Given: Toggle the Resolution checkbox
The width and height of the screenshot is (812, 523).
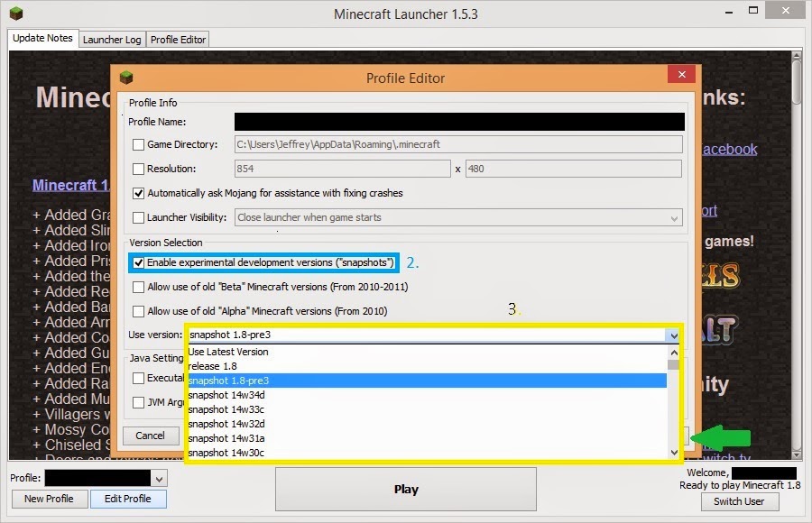Looking at the screenshot, I should [138, 169].
